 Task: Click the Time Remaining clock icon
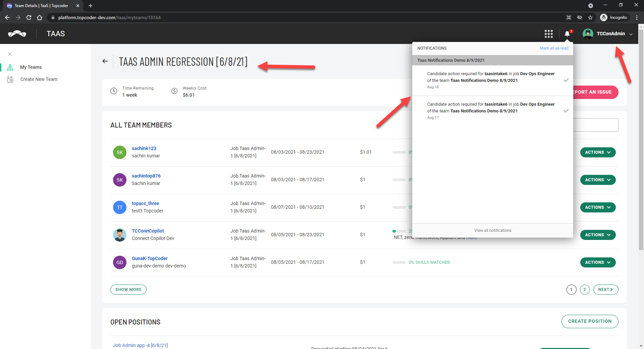coord(114,91)
